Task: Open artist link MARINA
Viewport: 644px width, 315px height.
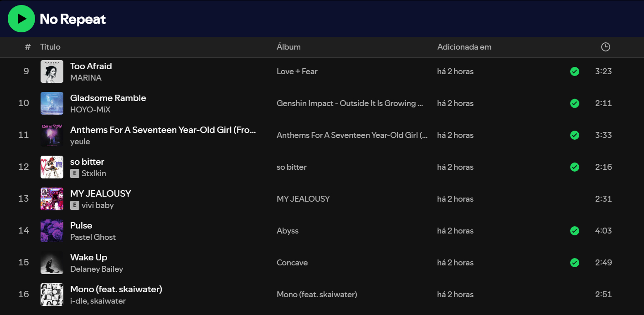Action: pos(86,78)
